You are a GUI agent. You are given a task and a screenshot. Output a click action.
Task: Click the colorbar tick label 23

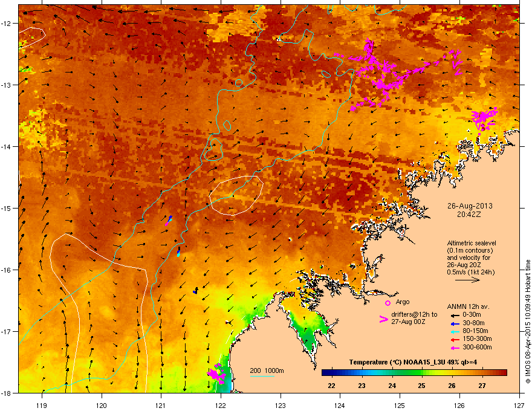(362, 386)
